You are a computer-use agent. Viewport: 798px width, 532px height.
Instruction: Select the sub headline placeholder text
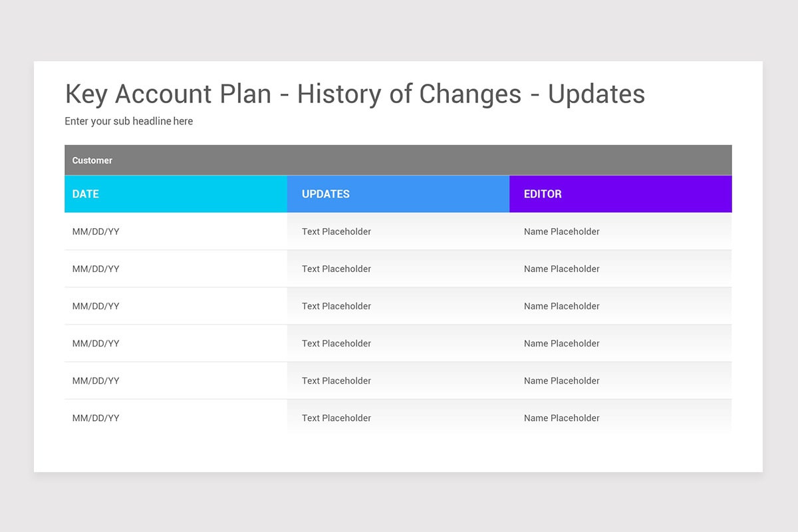[x=128, y=121]
